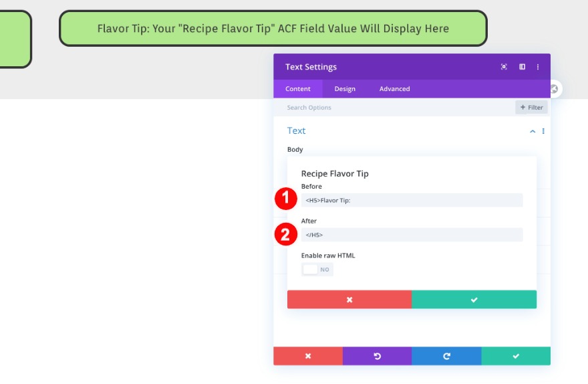The image size is (588, 384).
Task: Collapse the Text section
Action: tap(533, 131)
